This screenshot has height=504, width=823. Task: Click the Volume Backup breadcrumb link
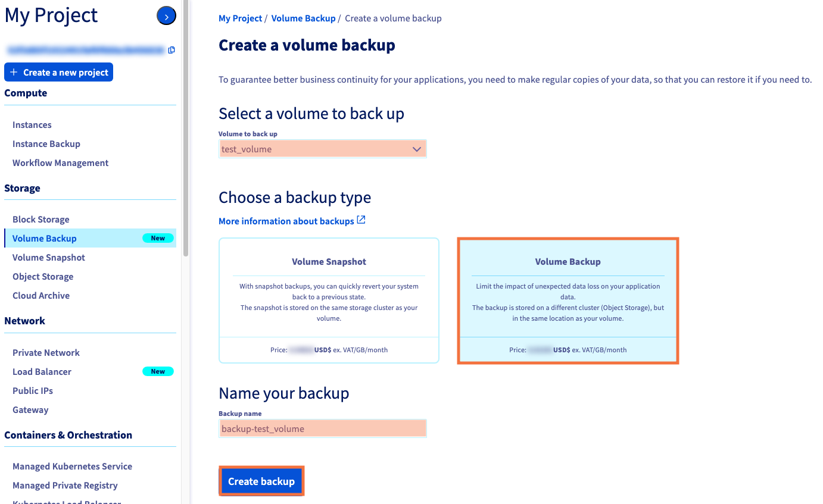[303, 18]
